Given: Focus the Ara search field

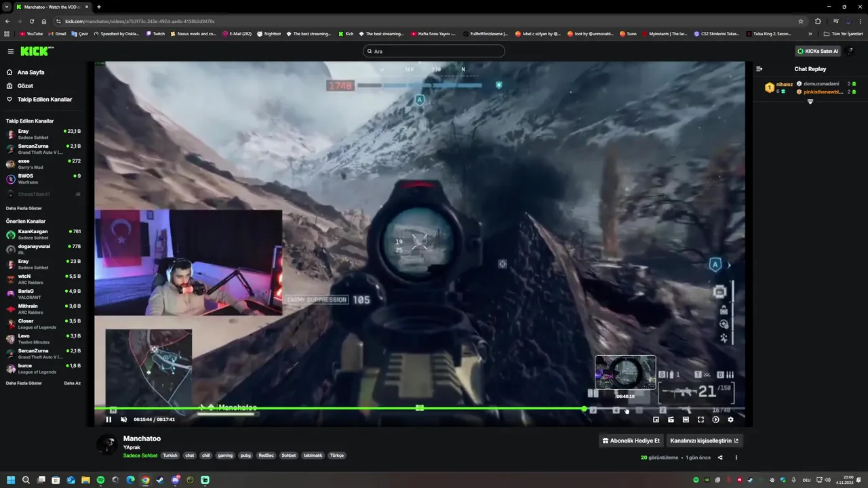Looking at the screenshot, I should [x=434, y=51].
